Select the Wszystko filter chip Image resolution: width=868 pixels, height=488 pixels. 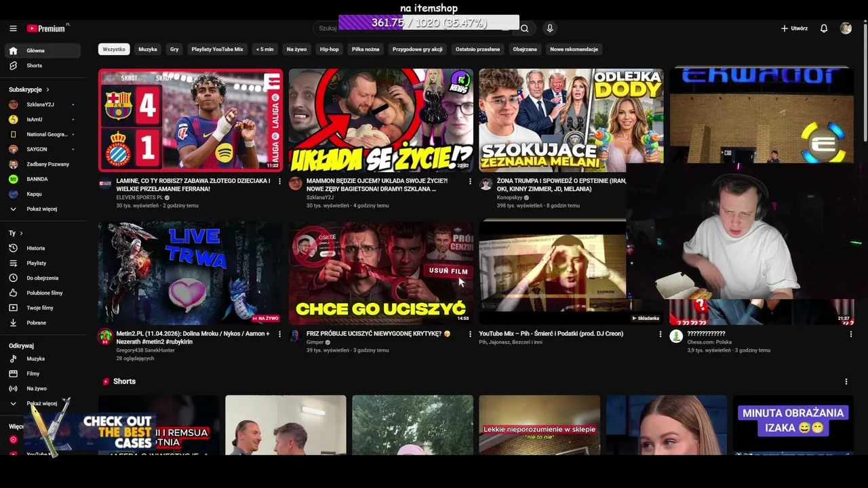pyautogui.click(x=114, y=49)
